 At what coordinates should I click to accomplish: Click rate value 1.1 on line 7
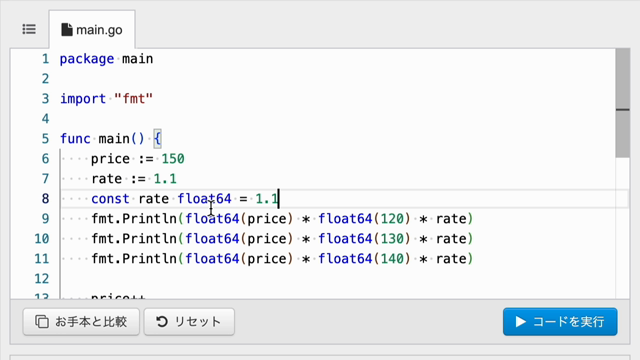(x=165, y=179)
